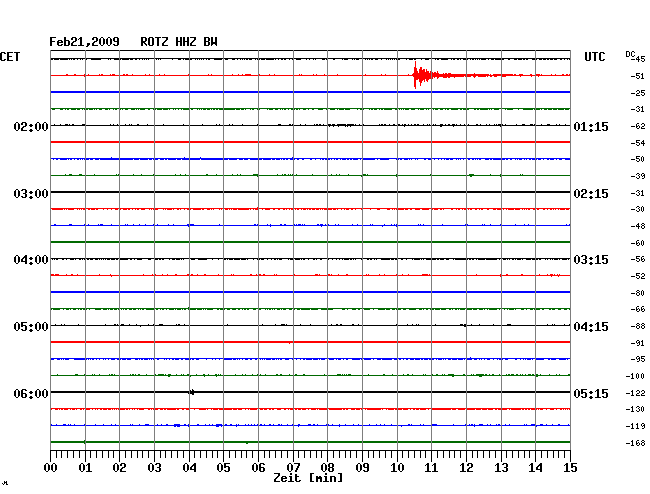Click the 06:00 CET time label
650x494 pixels.
tap(31, 393)
